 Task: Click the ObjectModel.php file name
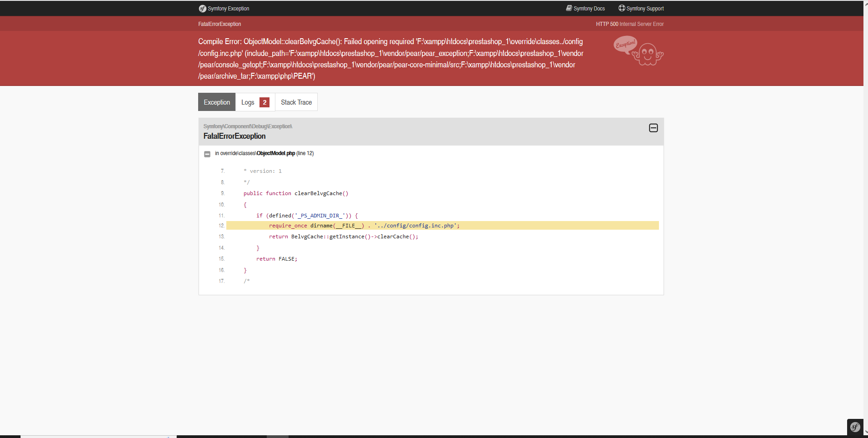point(276,153)
